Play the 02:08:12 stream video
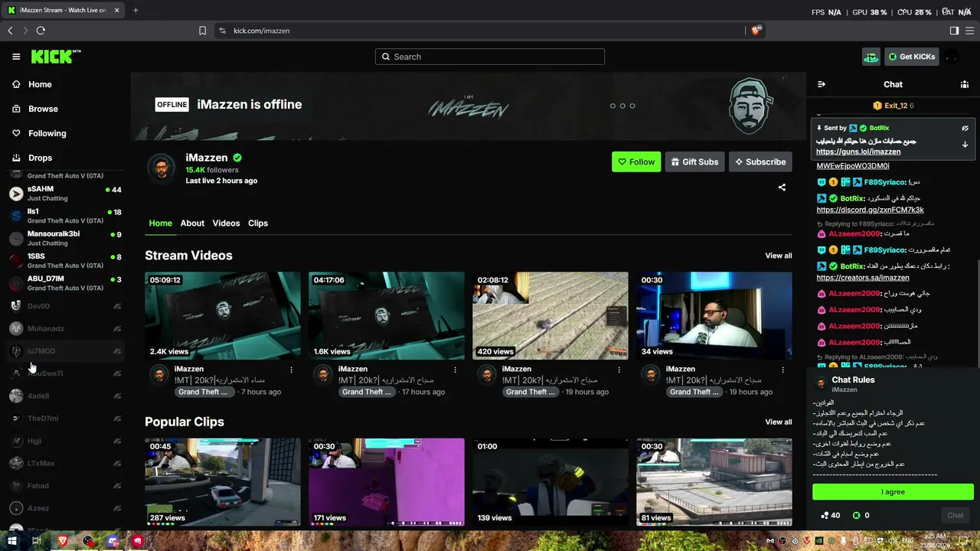980x551 pixels. (550, 315)
